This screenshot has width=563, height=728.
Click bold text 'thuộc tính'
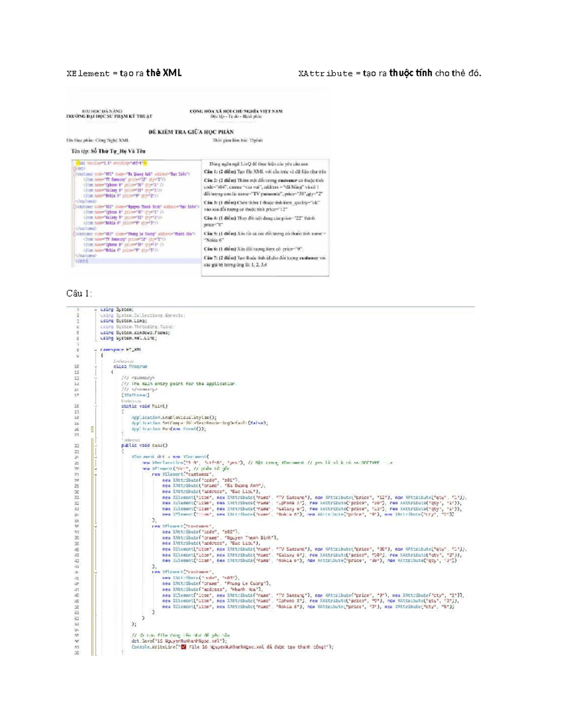pyautogui.click(x=411, y=73)
